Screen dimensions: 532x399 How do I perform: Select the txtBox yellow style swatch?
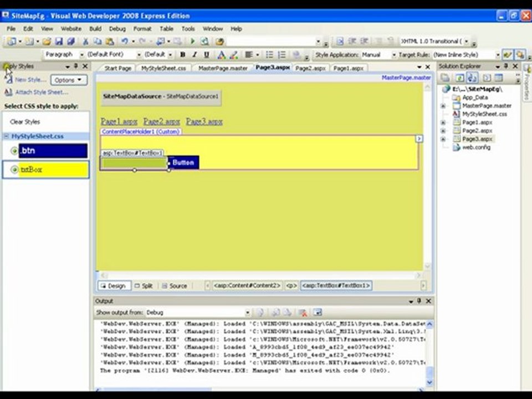pyautogui.click(x=53, y=170)
